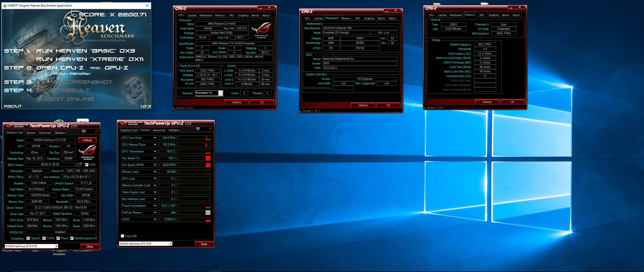
Task: Enable Log to file in GPU-Z Sensors
Action: (x=123, y=236)
